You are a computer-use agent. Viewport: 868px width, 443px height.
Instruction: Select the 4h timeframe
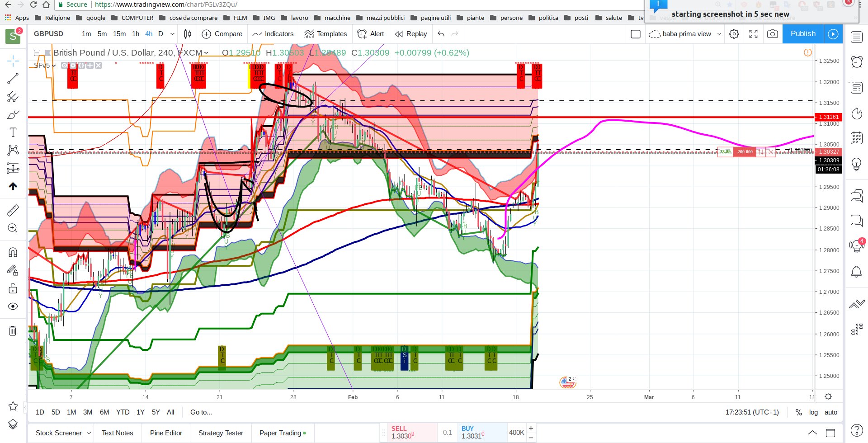click(149, 34)
